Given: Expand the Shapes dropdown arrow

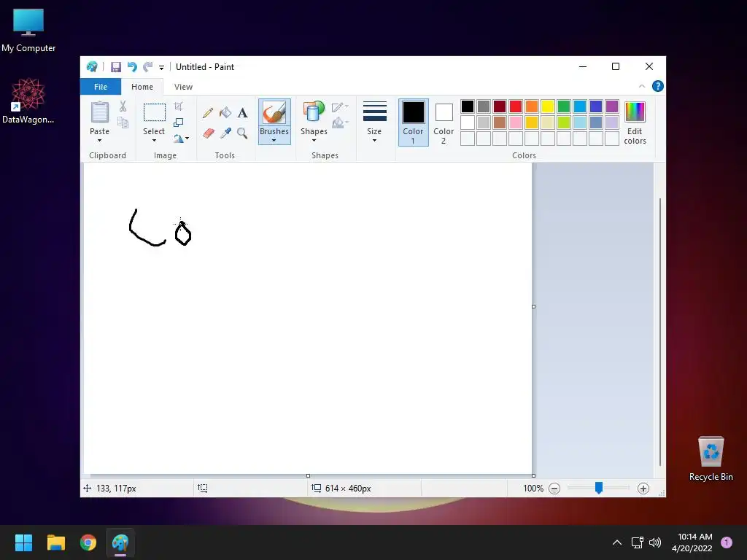Looking at the screenshot, I should click(314, 141).
